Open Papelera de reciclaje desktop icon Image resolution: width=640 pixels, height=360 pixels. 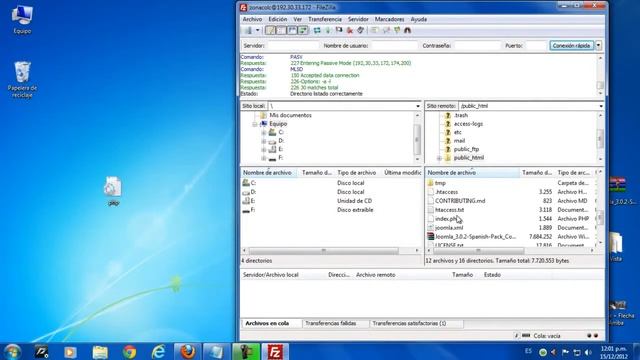click(22, 80)
